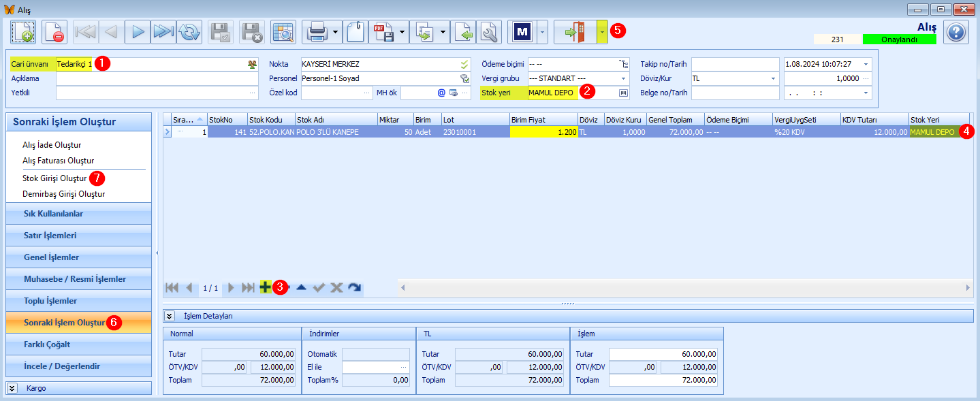980x401 pixels.
Task: Click the blue help question icon
Action: [x=956, y=32]
